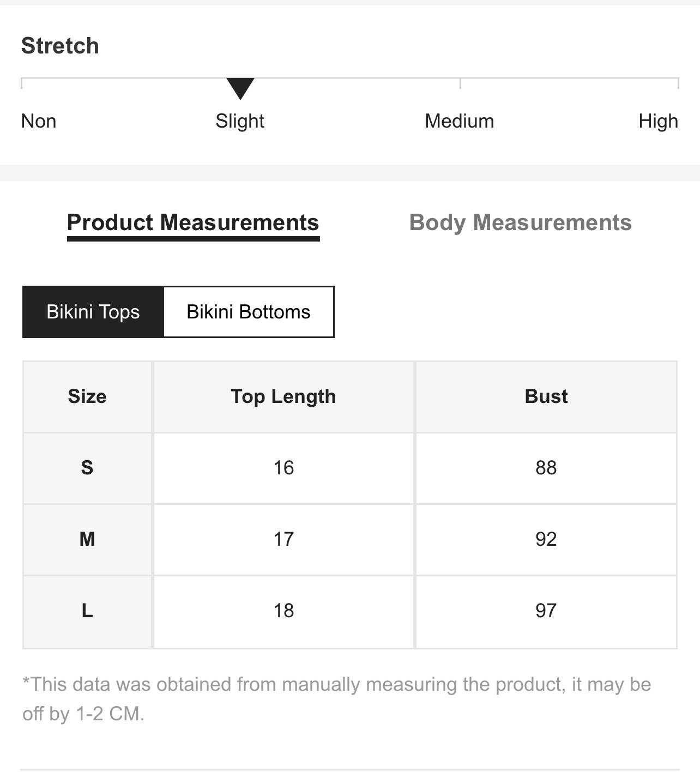The height and width of the screenshot is (777, 700).
Task: Click the Stretch indicator triangle marker
Action: tap(240, 88)
